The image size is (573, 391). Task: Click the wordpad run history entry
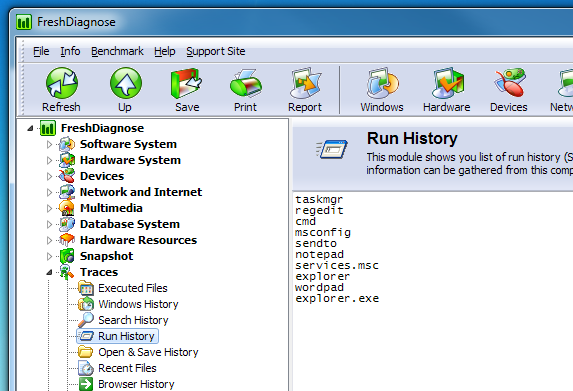[319, 287]
